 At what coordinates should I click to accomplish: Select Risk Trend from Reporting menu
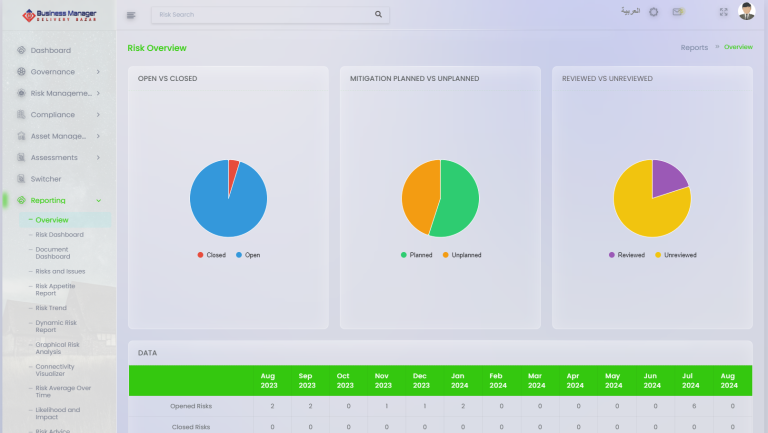[51, 308]
